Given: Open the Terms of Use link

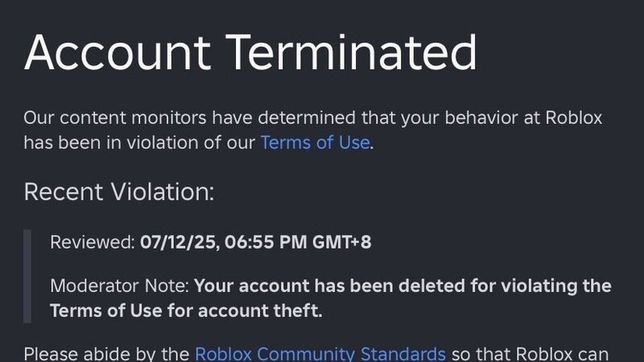Looking at the screenshot, I should (x=315, y=143).
